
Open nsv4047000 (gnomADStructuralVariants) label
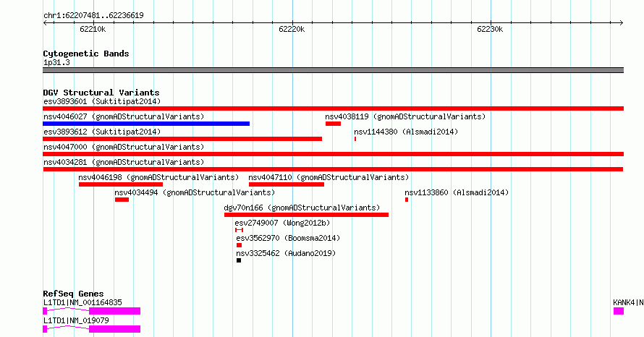(x=124, y=147)
